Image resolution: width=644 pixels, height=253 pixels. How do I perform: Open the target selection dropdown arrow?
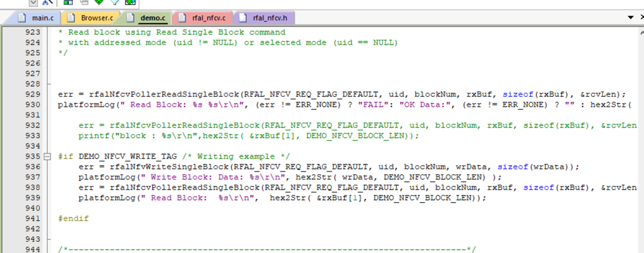34,3
